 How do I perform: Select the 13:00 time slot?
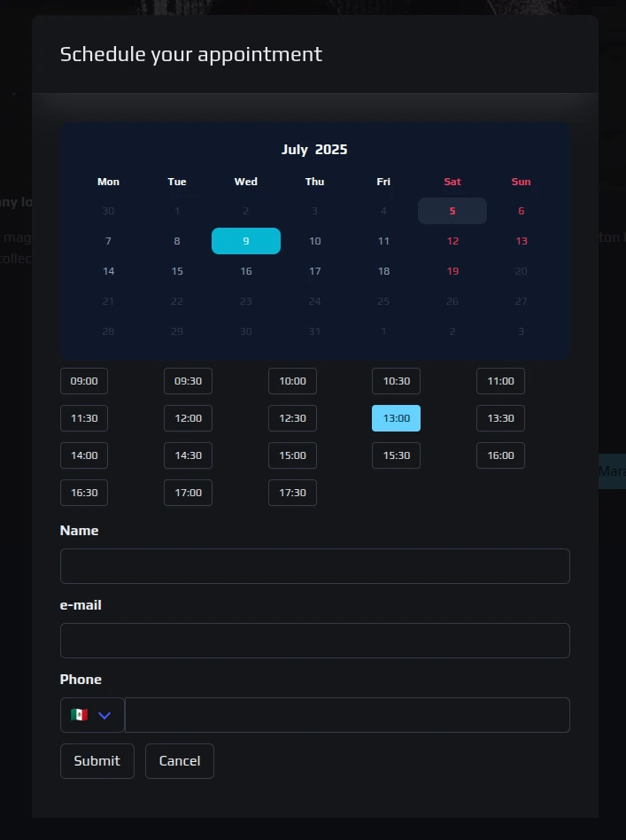click(x=396, y=418)
